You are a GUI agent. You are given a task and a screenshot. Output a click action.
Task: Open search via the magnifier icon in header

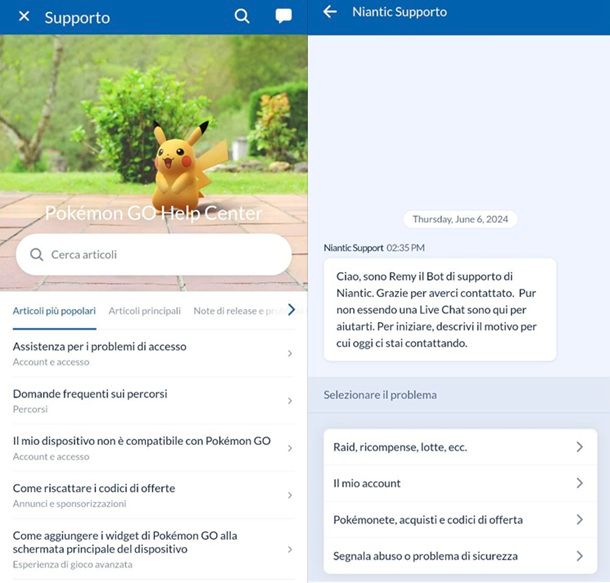(242, 16)
